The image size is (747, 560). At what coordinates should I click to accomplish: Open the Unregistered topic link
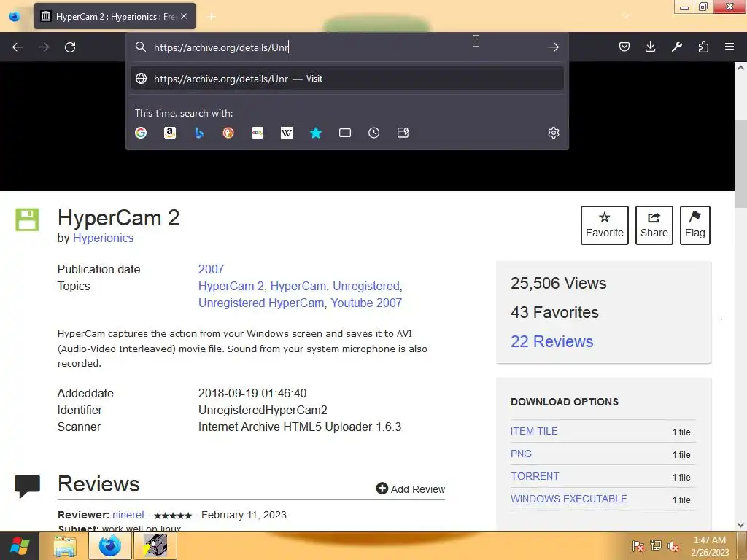click(366, 286)
